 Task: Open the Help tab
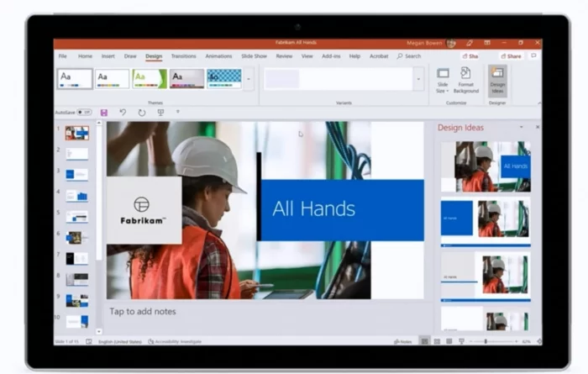tap(354, 56)
